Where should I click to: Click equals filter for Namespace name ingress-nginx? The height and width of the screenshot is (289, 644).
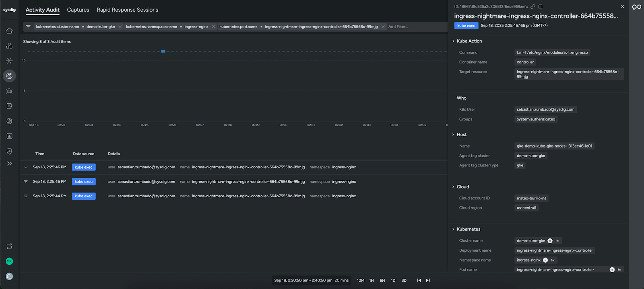coord(545,260)
